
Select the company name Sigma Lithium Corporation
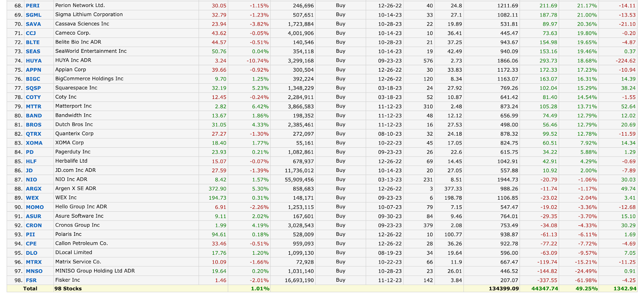coord(89,14)
